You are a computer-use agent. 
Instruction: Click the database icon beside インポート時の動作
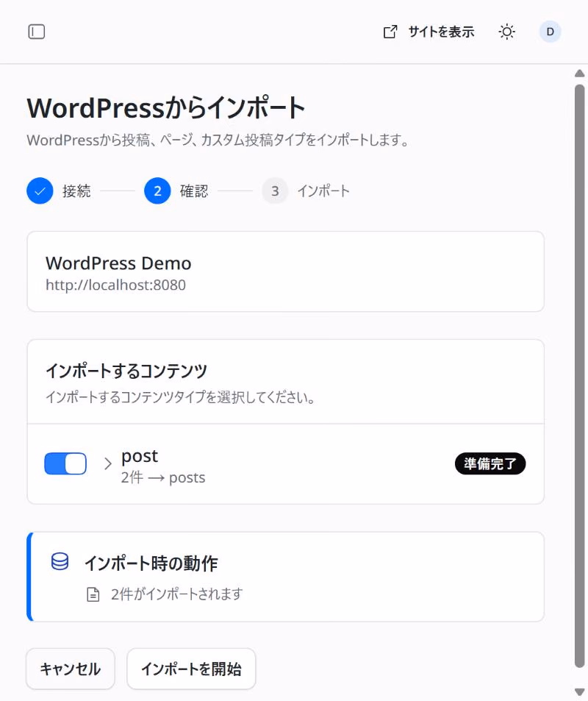pos(60,561)
